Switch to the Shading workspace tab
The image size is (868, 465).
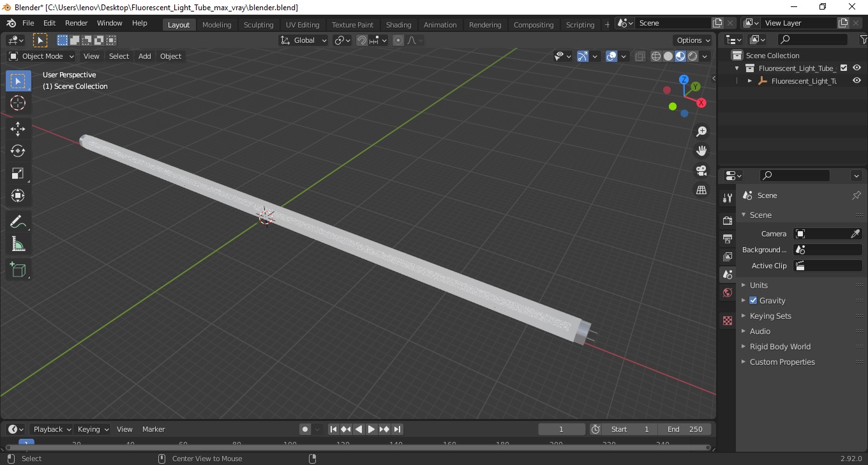tap(398, 24)
